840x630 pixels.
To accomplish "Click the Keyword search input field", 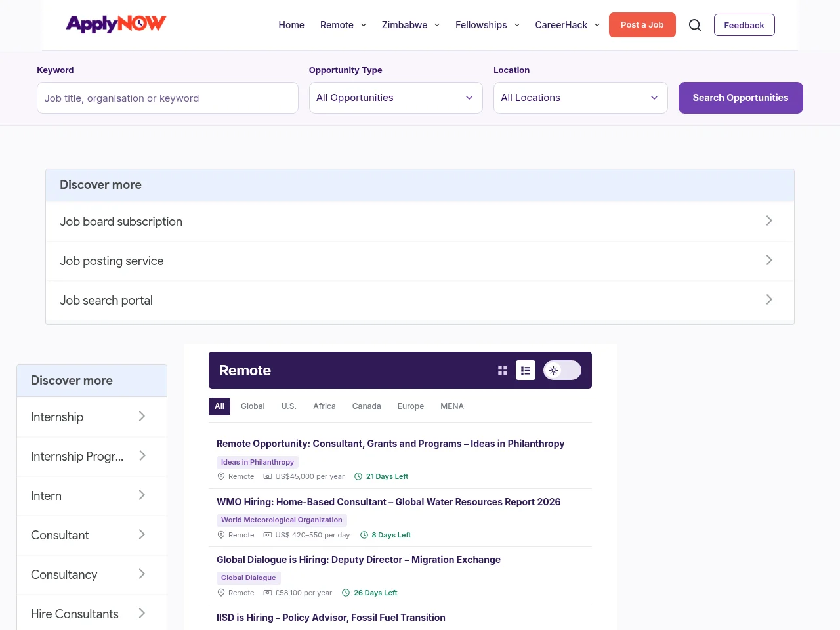I will tap(167, 98).
